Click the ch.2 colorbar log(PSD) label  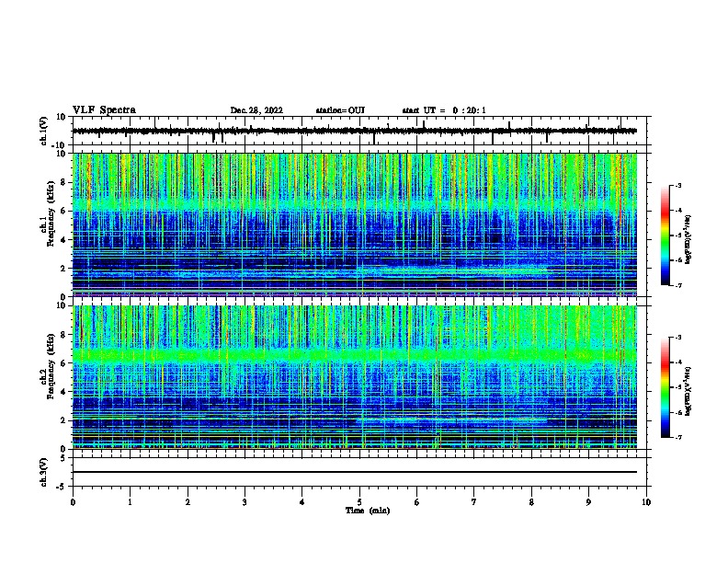688,391
